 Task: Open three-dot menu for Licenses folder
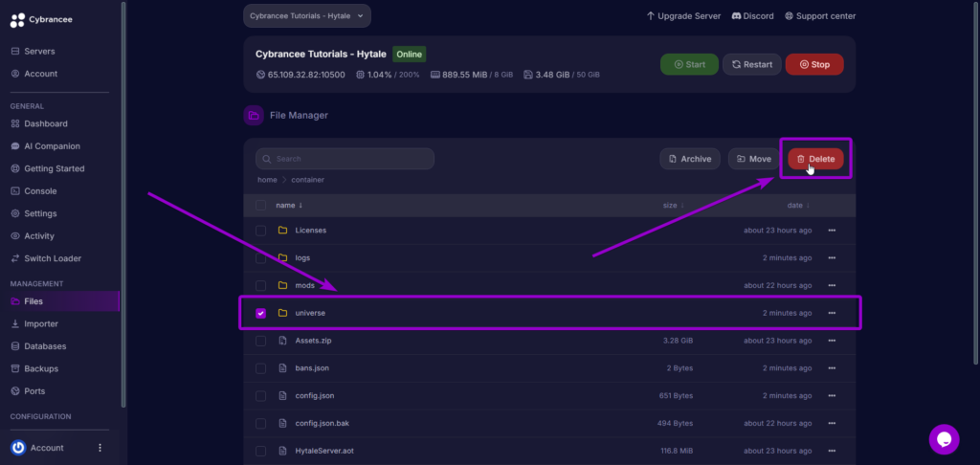[x=832, y=231]
